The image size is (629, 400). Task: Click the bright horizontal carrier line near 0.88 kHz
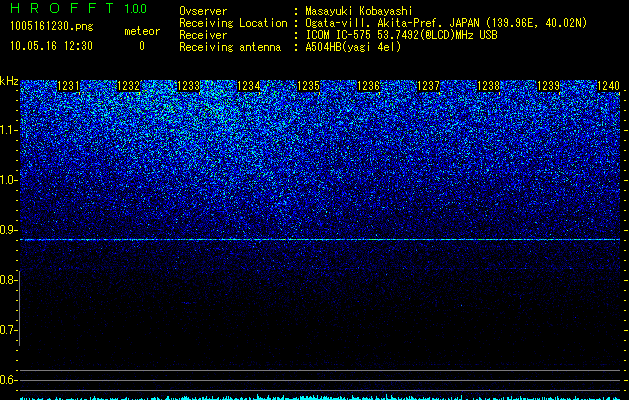(x=320, y=240)
